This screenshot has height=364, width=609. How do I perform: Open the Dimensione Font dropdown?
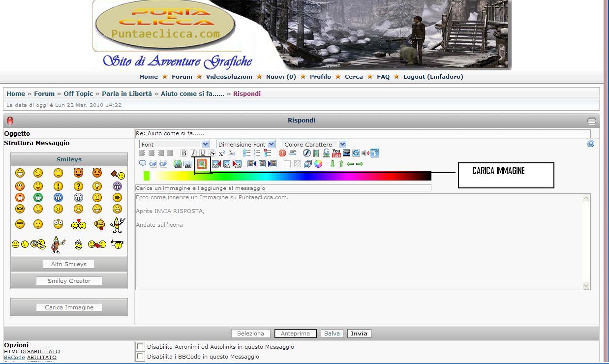coord(245,144)
